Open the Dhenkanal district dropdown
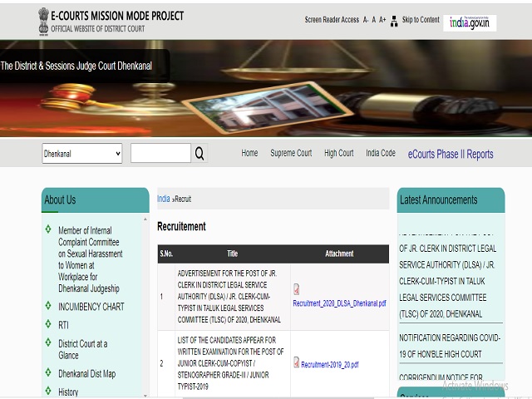This screenshot has height=399, width=532. pyautogui.click(x=82, y=153)
